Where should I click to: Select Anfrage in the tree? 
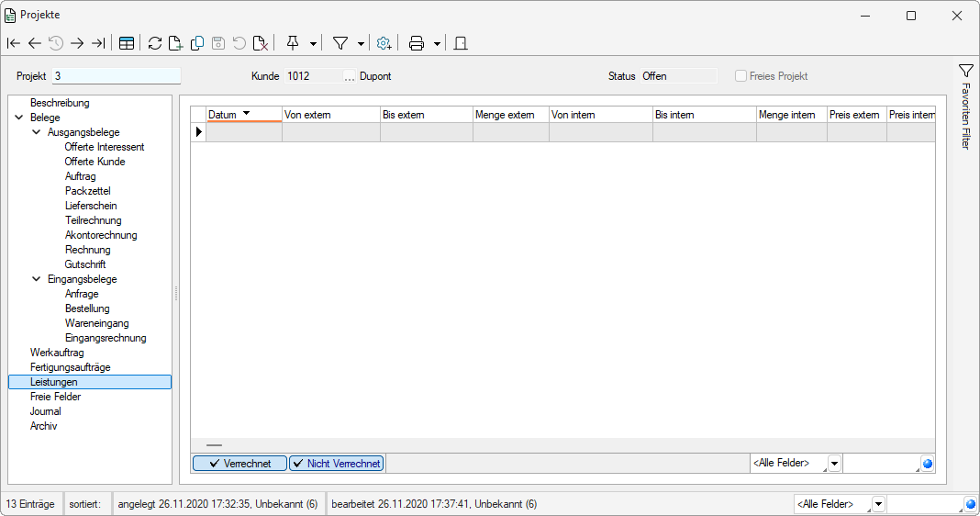tap(82, 294)
